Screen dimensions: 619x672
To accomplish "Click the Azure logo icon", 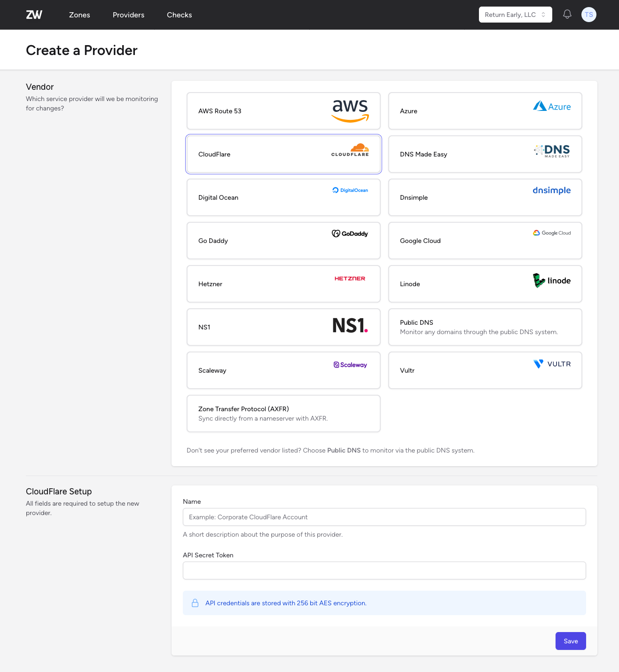I will pyautogui.click(x=552, y=106).
